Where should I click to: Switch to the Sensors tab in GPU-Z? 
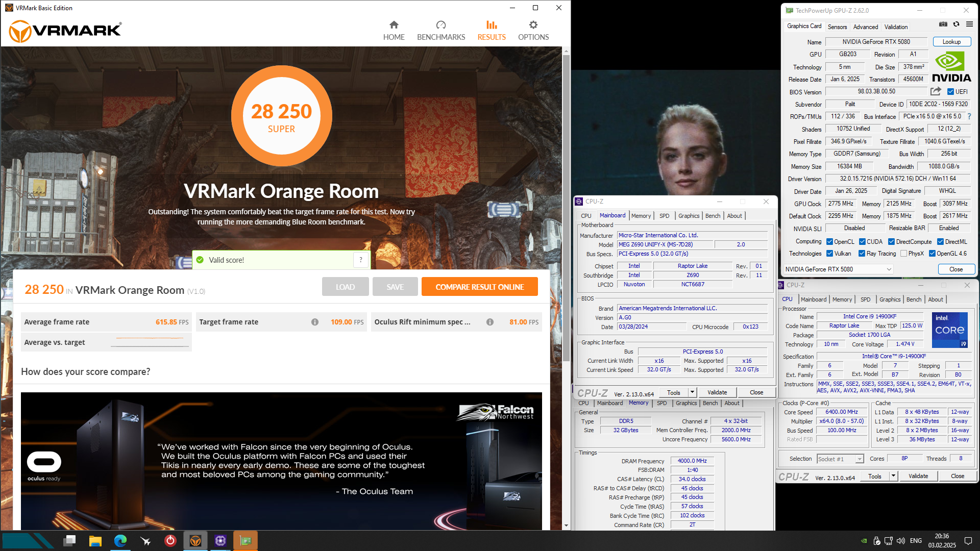(837, 27)
